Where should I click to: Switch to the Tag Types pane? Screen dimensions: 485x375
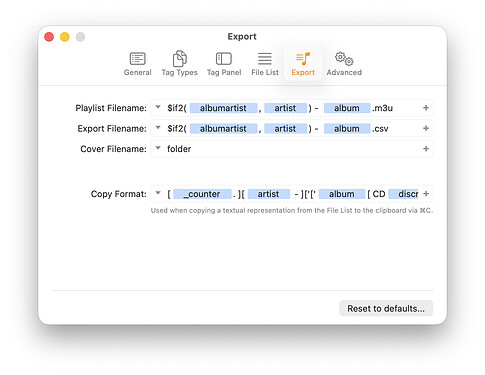click(x=179, y=64)
